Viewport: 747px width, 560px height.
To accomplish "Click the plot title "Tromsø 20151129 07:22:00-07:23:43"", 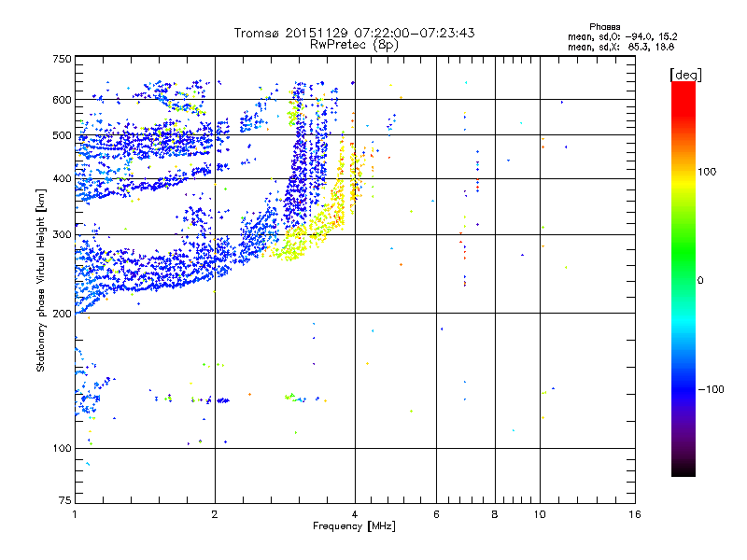I will pyautogui.click(x=354, y=33).
